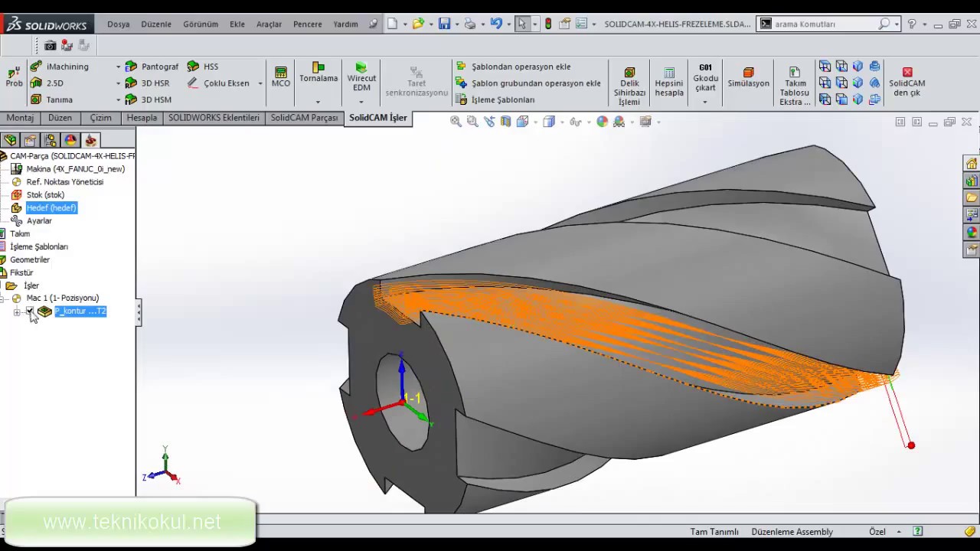Click the Tanıma recognition tool

[51, 99]
